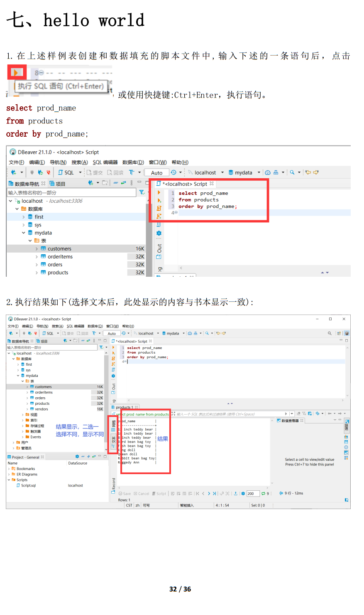Click search magnifier icon in upper window toolbar

tap(292, 172)
